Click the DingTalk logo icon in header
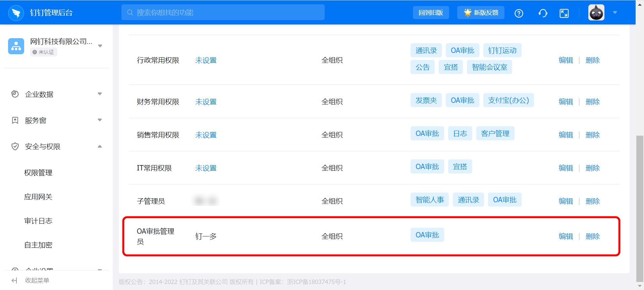644x290 pixels. [x=16, y=13]
